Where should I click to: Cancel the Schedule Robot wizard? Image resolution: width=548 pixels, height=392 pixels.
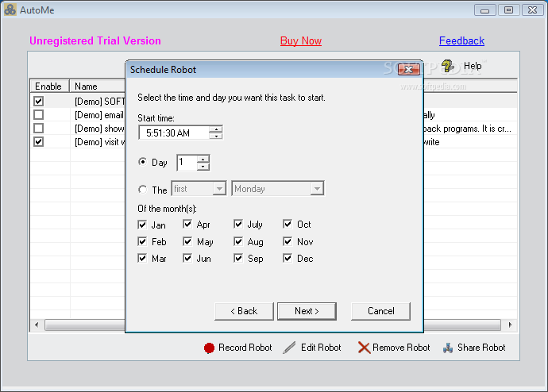coord(380,311)
